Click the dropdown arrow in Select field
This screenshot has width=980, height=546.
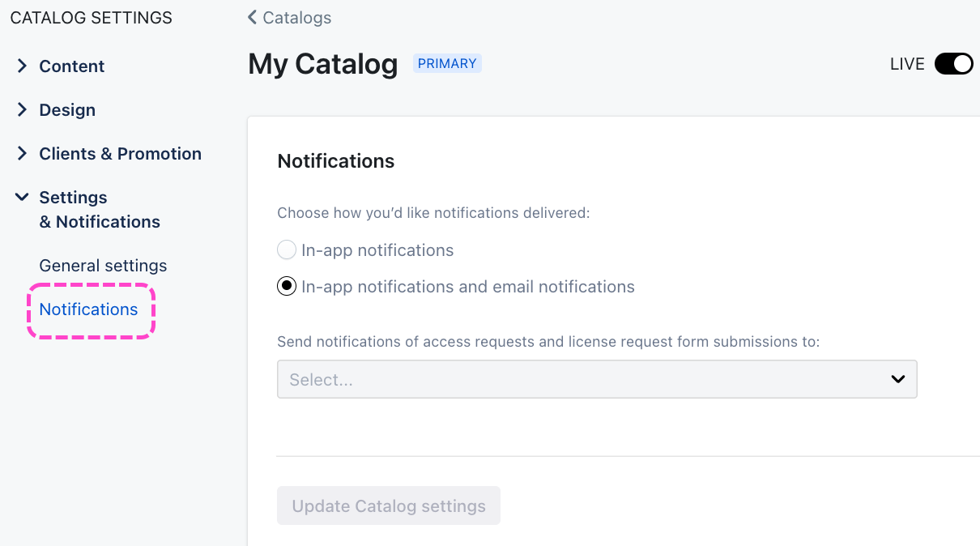[x=897, y=379]
